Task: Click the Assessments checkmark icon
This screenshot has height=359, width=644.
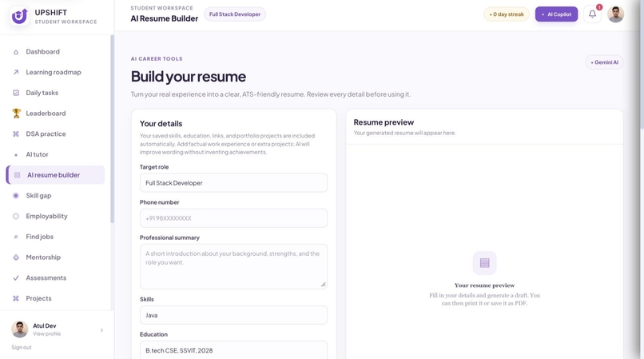Action: (x=16, y=278)
